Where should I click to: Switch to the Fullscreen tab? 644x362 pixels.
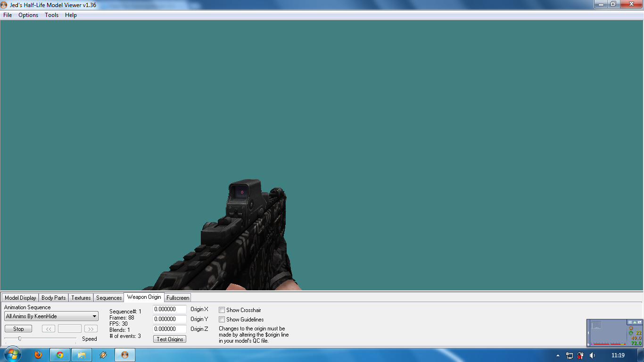(x=178, y=298)
